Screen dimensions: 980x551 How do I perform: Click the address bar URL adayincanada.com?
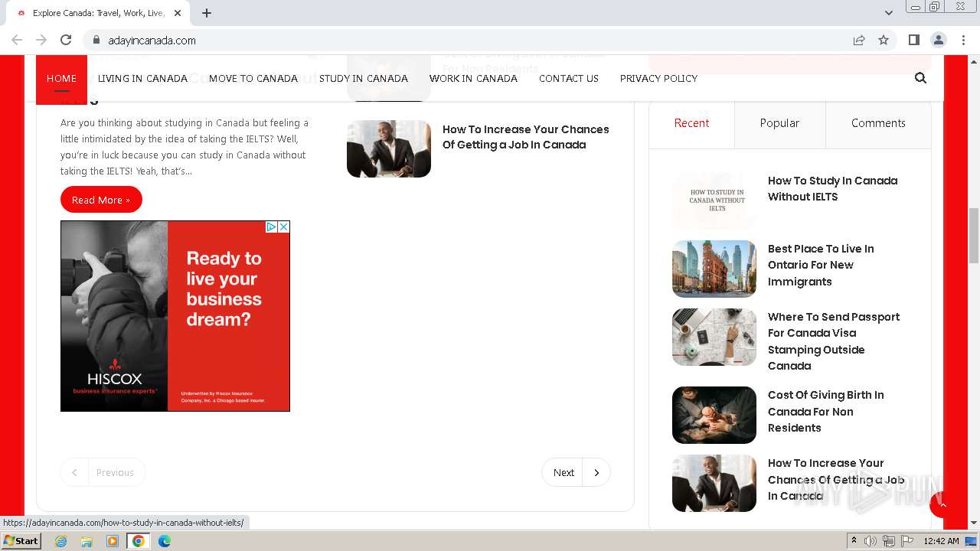152,40
